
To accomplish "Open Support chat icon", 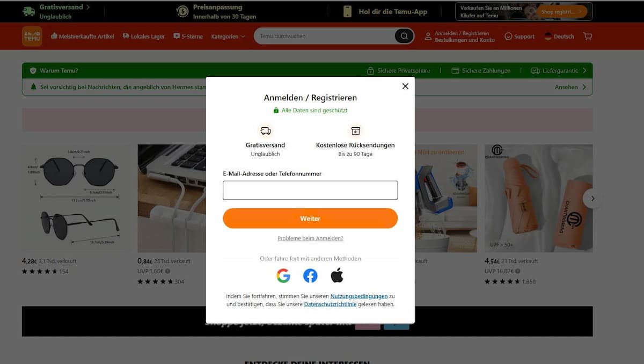I will tap(508, 37).
